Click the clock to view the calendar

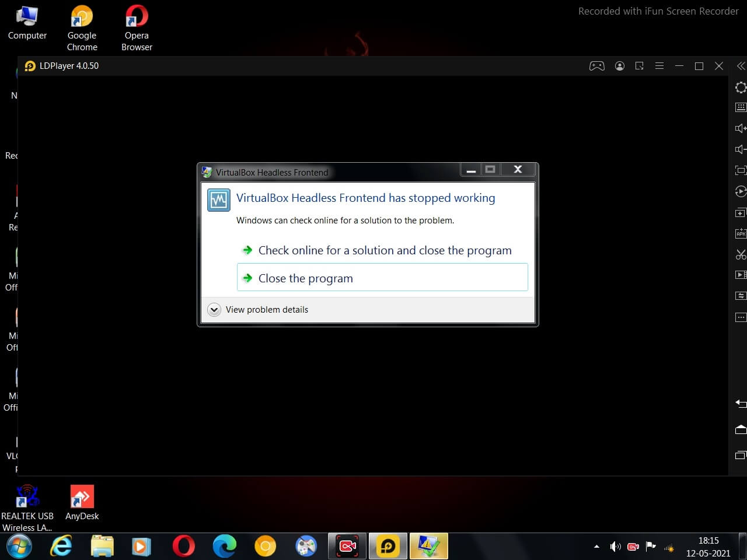click(707, 547)
